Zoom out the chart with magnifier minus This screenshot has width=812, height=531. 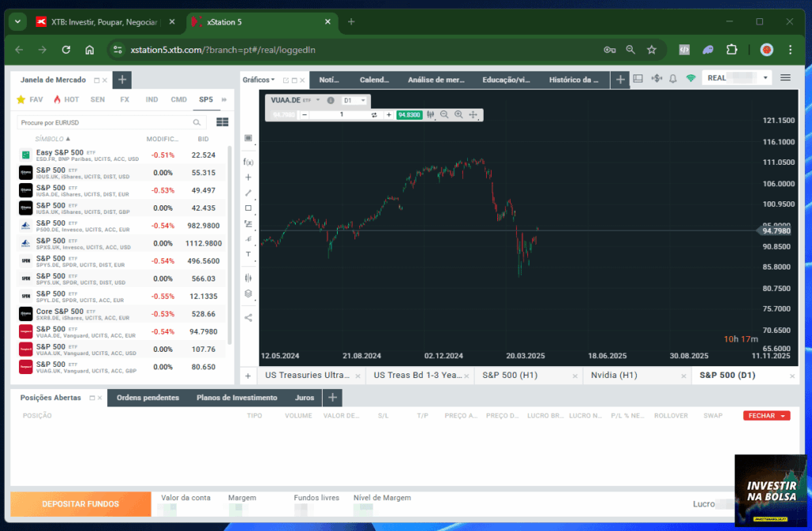pyautogui.click(x=444, y=114)
